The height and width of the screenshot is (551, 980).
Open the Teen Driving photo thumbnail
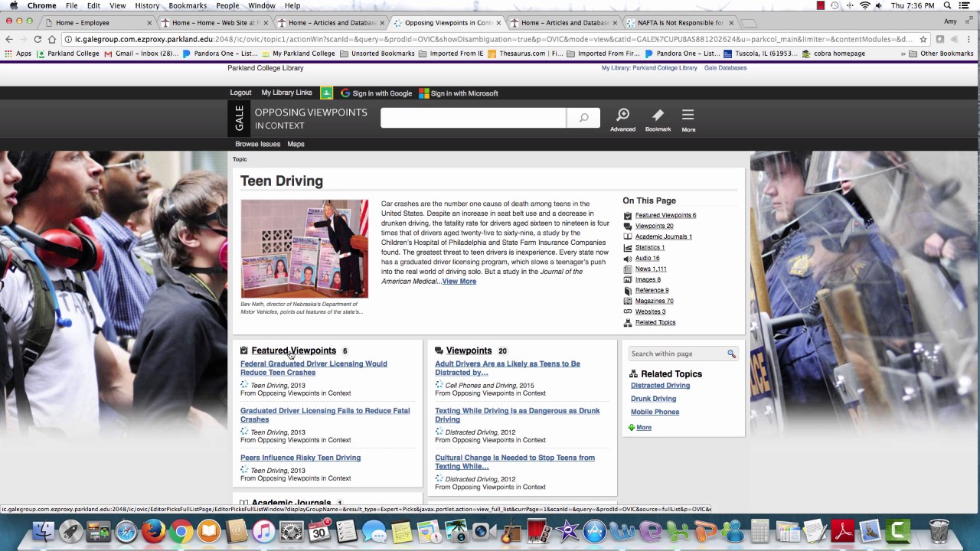pyautogui.click(x=305, y=249)
